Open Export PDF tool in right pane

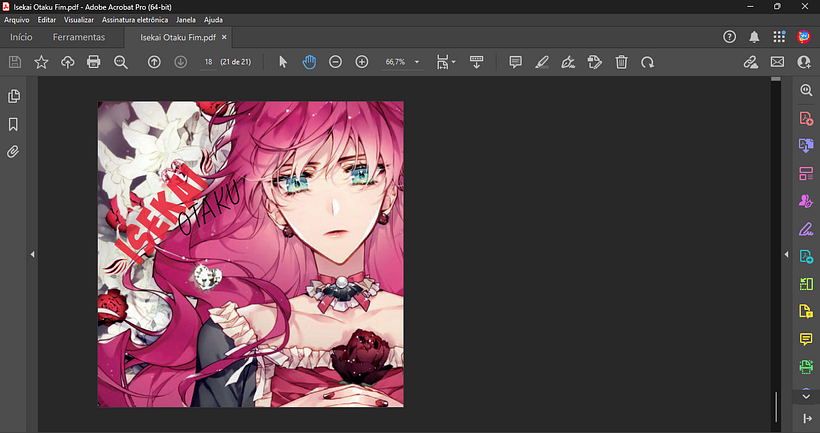click(x=806, y=145)
